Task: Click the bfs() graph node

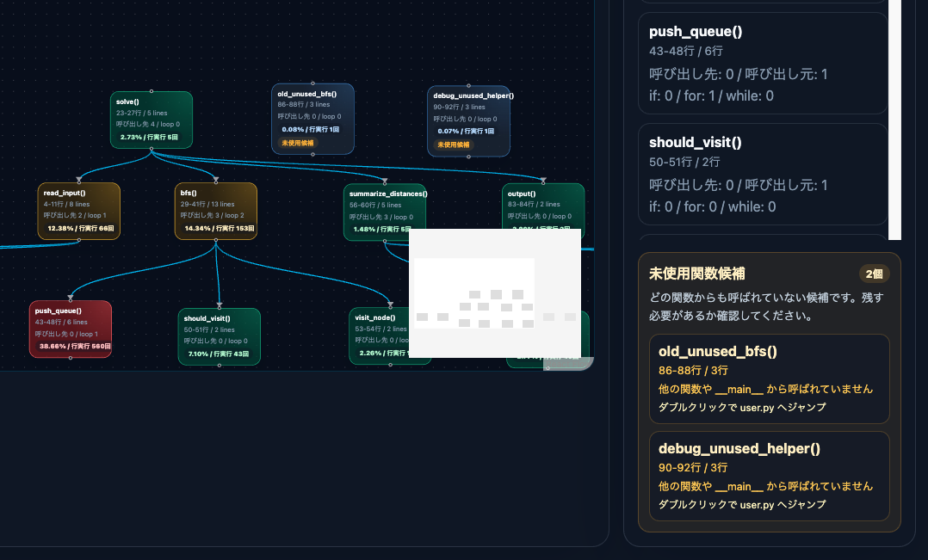Action: (x=216, y=211)
